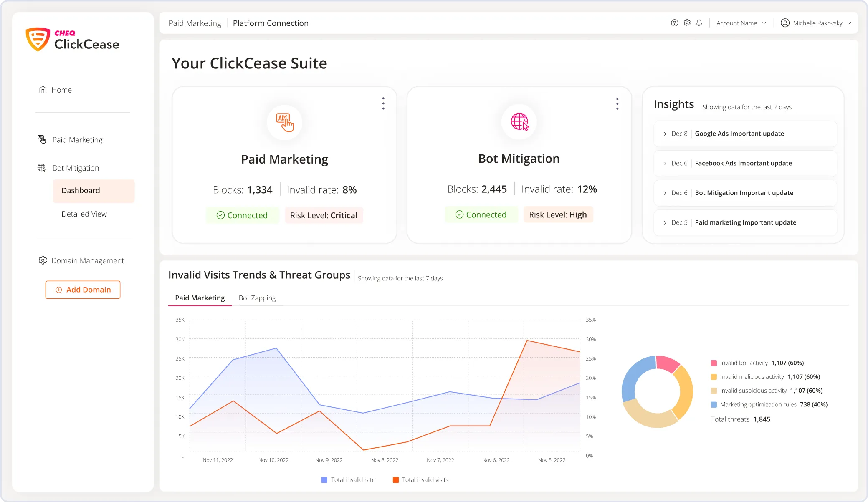Open Paid Marketing card three-dot menu
This screenshot has width=868, height=502.
383,103
